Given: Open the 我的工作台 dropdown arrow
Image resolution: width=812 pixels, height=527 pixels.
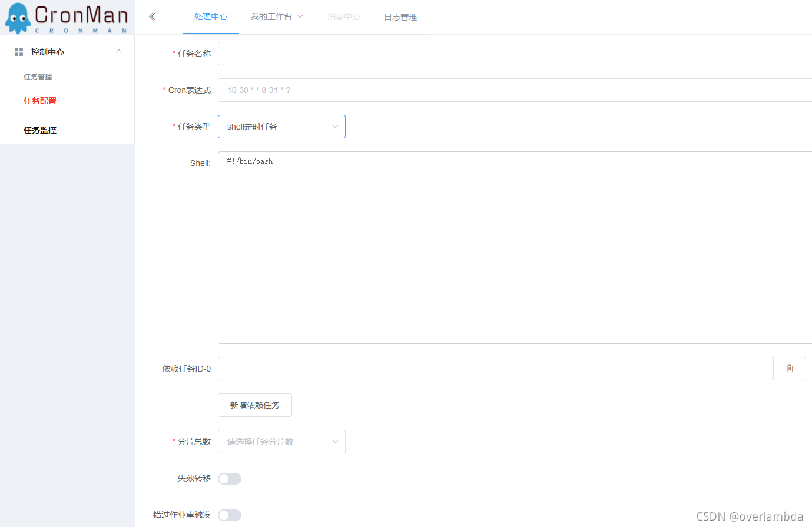Looking at the screenshot, I should click(x=300, y=16).
